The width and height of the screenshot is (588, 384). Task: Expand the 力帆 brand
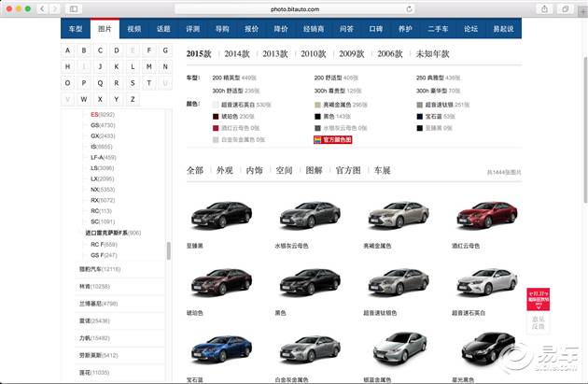click(x=94, y=338)
